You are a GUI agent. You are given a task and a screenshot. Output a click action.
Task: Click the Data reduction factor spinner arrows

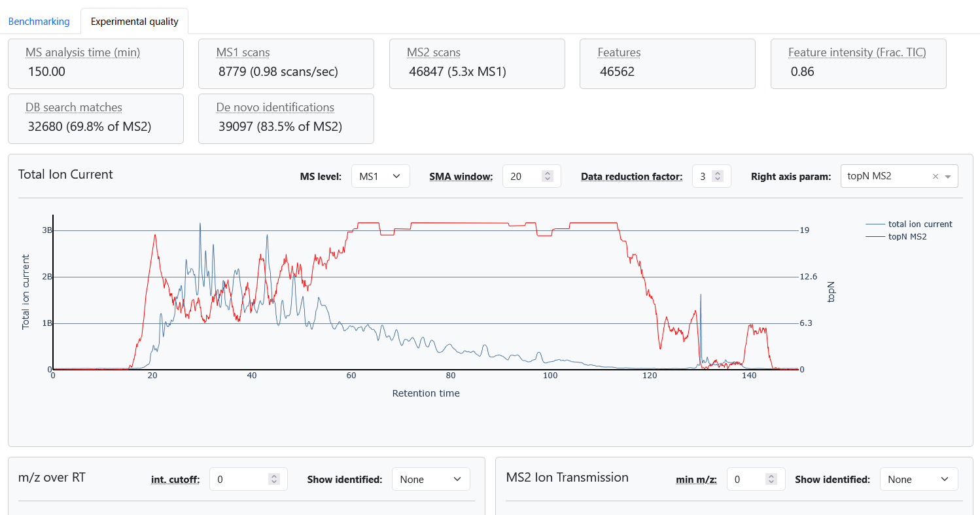click(718, 176)
